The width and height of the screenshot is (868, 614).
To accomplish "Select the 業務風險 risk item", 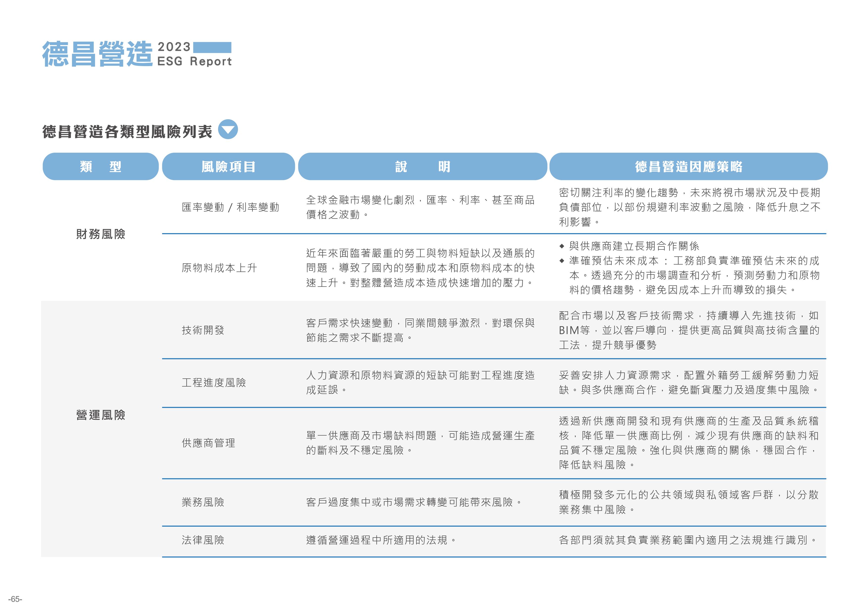I will point(203,502).
